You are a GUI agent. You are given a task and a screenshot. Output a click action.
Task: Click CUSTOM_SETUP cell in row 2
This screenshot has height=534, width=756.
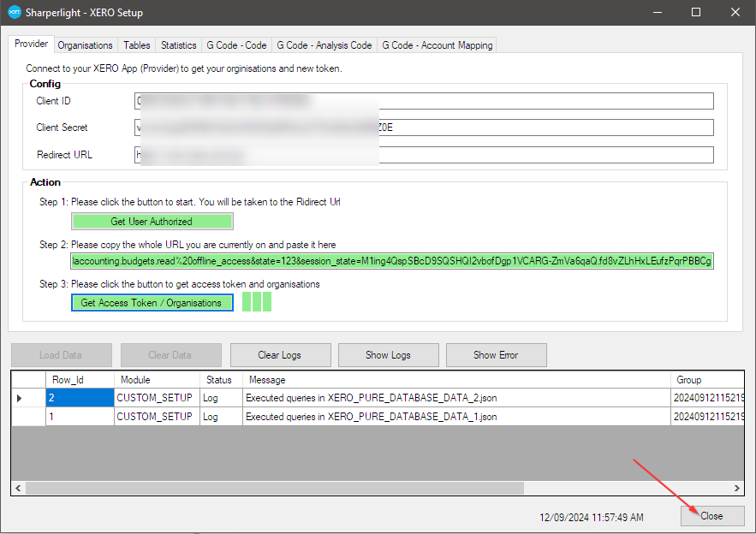(x=157, y=398)
